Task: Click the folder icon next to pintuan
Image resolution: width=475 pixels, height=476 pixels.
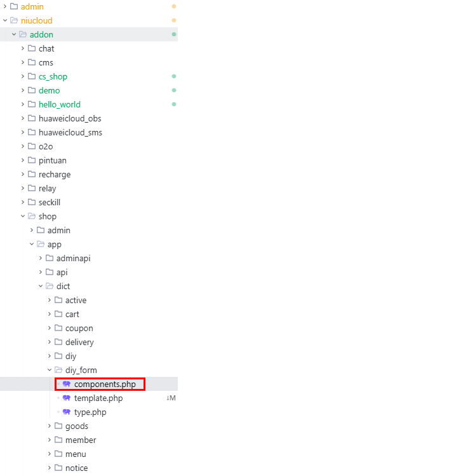Action: click(32, 160)
